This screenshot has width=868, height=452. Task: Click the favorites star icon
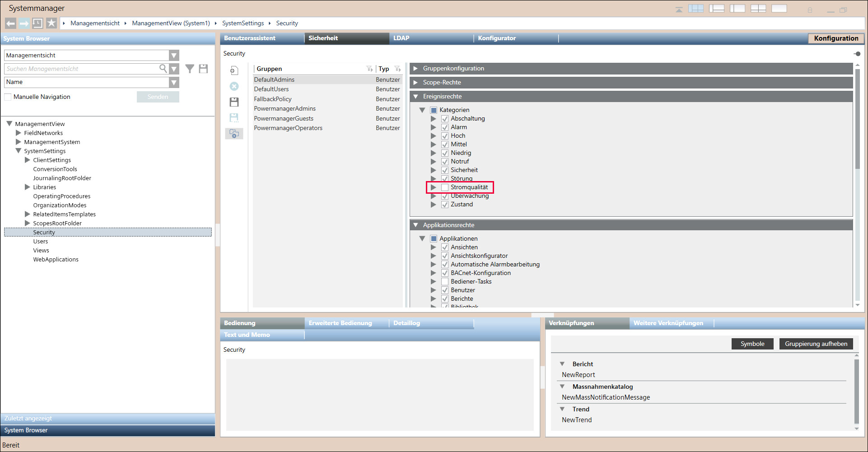click(51, 23)
